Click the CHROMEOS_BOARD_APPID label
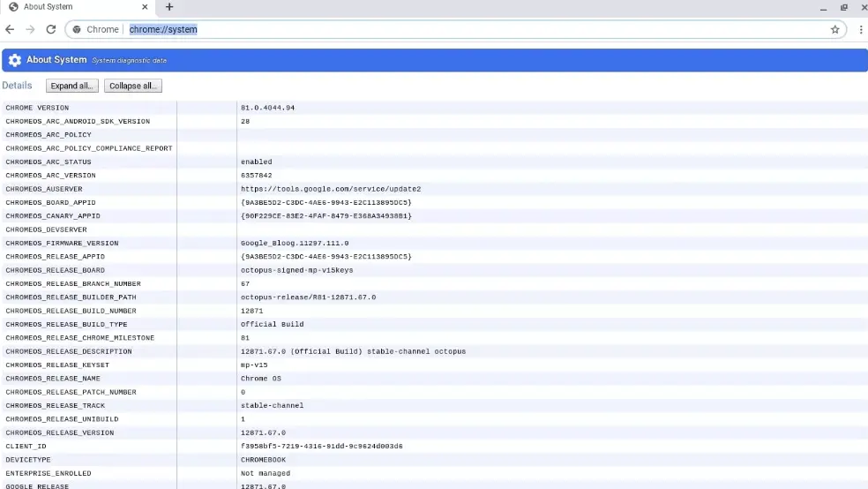Screen dimensions: 868x489 point(50,203)
